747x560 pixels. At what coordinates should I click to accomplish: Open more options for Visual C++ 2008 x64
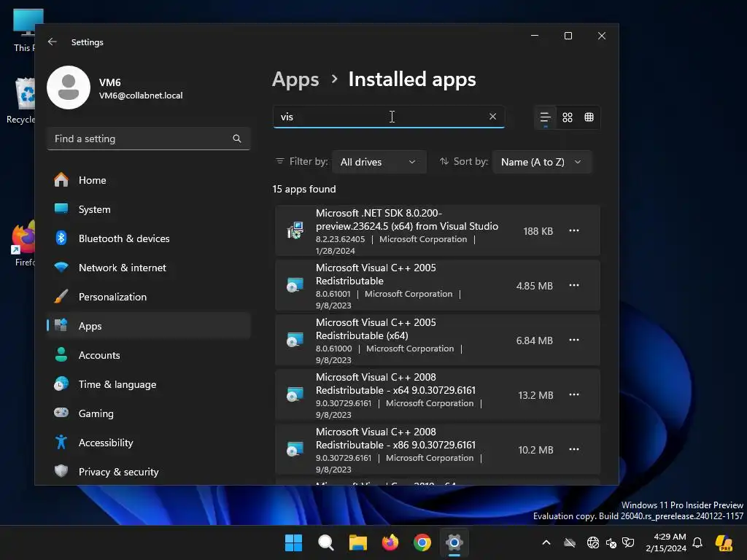[574, 395]
